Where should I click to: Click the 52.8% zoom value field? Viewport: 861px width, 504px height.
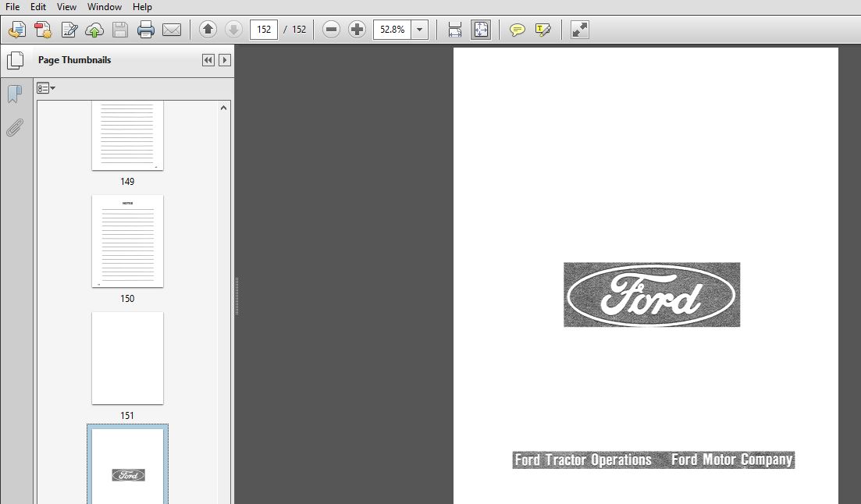[x=392, y=30]
